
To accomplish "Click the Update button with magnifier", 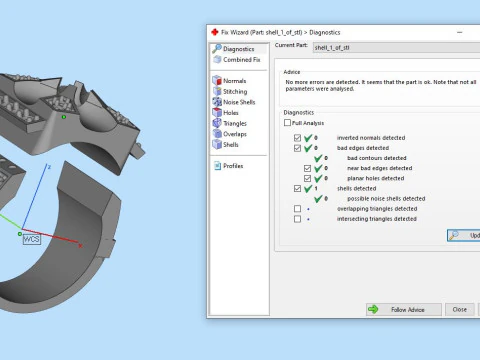I will click(x=463, y=235).
